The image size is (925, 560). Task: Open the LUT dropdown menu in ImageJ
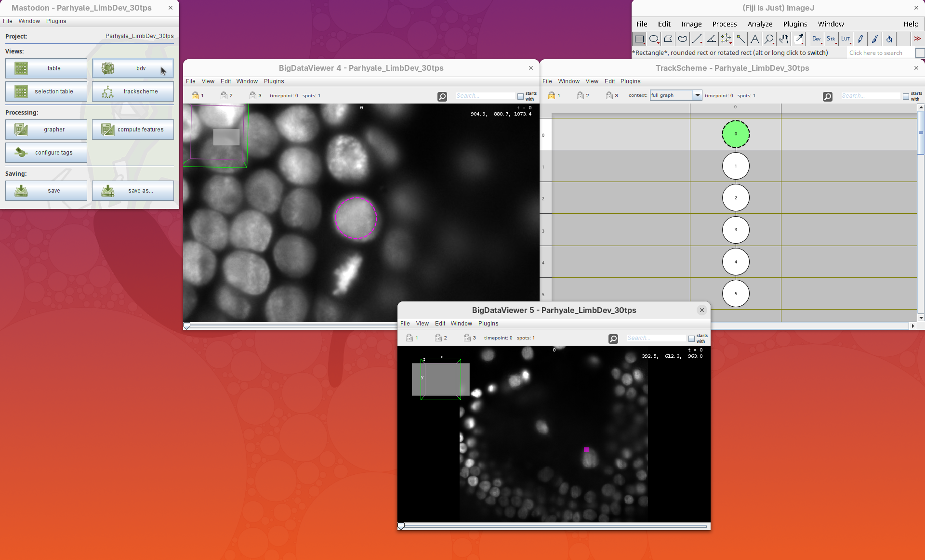[846, 39]
